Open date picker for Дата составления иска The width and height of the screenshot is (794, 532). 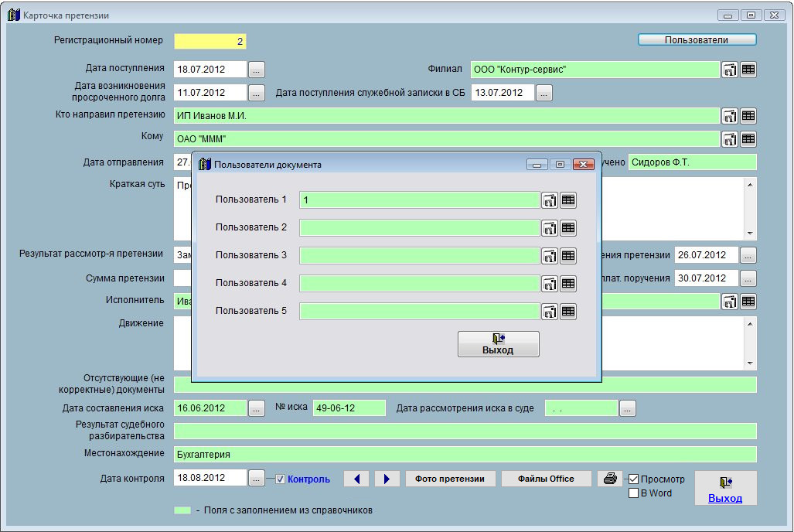(x=257, y=408)
